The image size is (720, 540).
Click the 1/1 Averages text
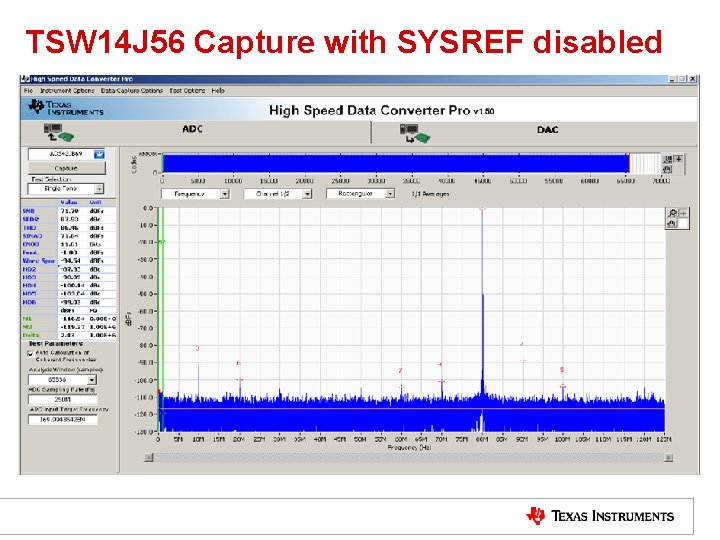tap(430, 194)
